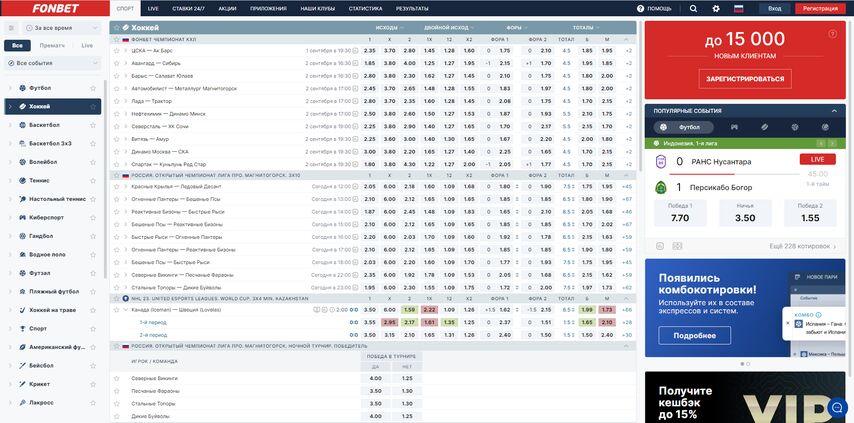Click the Теннис icon in sidebar
Viewport: 854px width, 423px height.
(x=22, y=180)
